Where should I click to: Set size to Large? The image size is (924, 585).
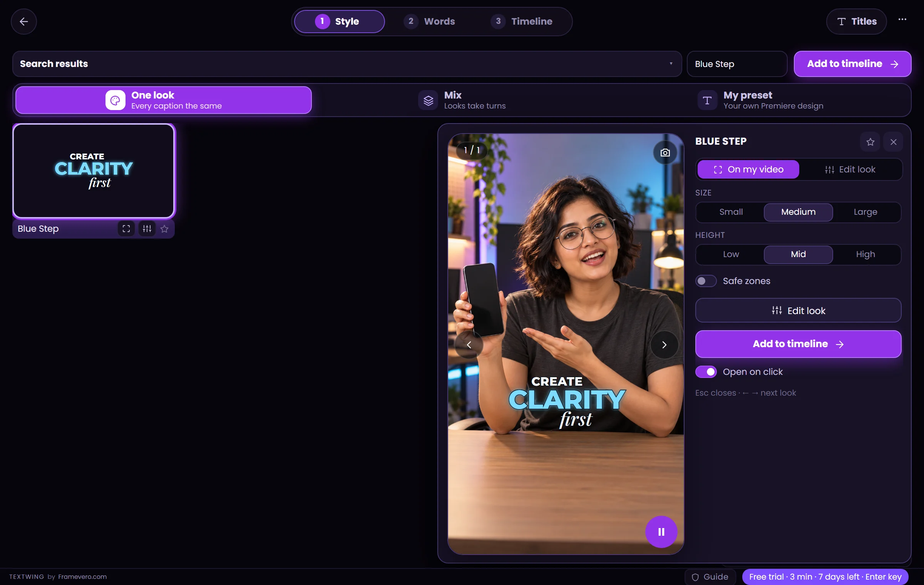[865, 212]
